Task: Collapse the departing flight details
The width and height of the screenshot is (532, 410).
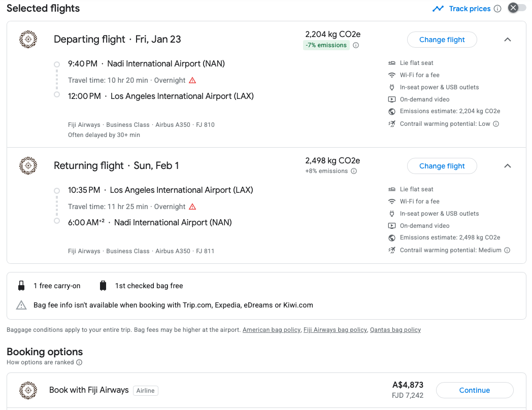Action: (x=508, y=39)
